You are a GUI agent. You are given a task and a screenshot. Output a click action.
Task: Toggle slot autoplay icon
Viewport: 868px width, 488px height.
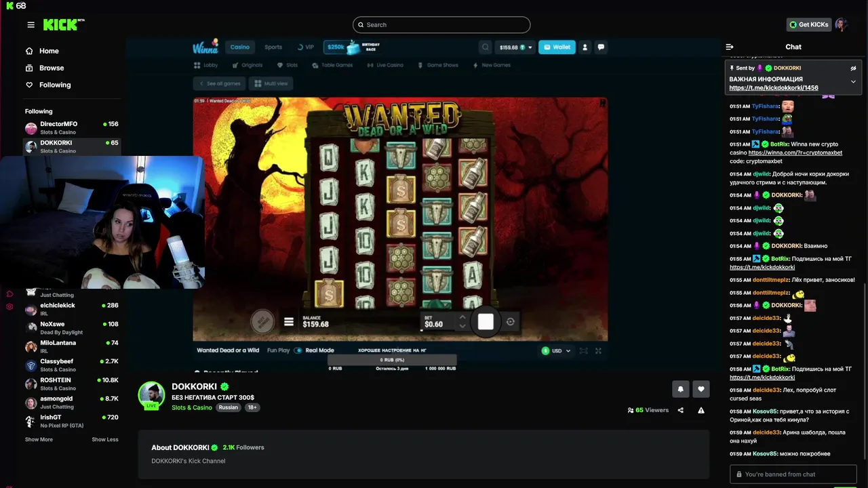click(511, 322)
